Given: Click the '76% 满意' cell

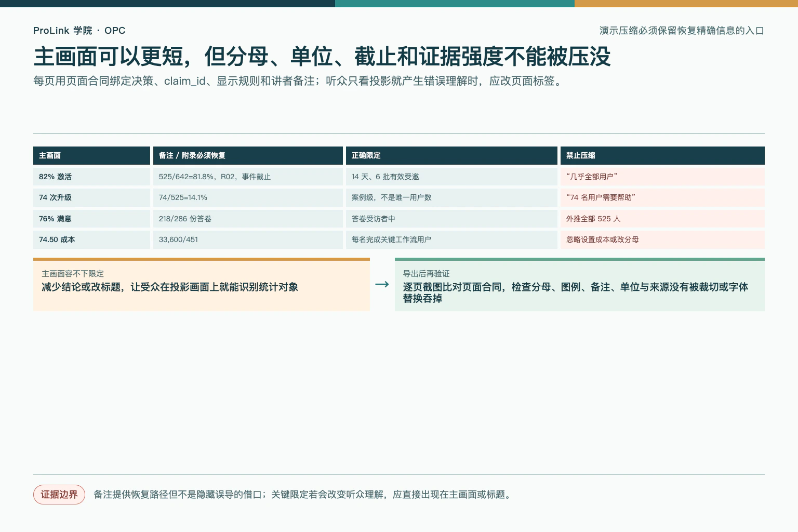Looking at the screenshot, I should pos(91,219).
